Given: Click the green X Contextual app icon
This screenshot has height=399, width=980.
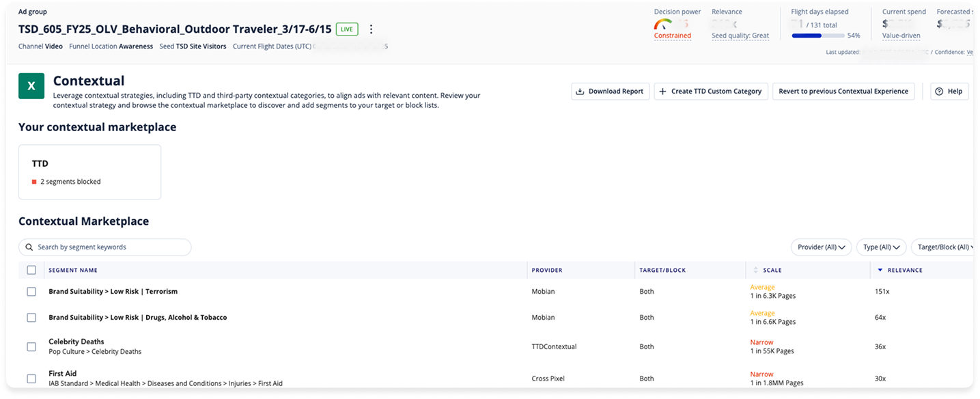Looking at the screenshot, I should [x=31, y=85].
